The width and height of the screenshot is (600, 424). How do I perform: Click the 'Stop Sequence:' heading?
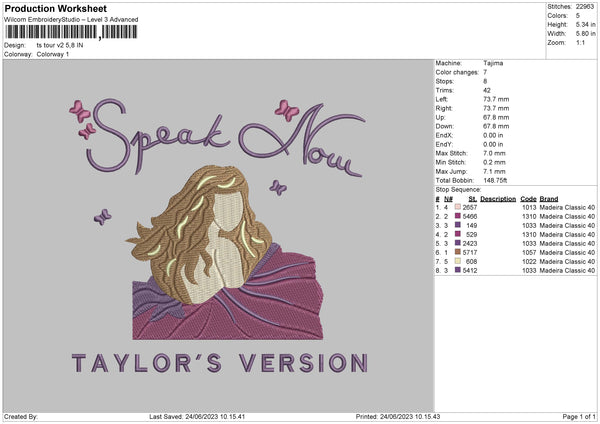pyautogui.click(x=458, y=190)
